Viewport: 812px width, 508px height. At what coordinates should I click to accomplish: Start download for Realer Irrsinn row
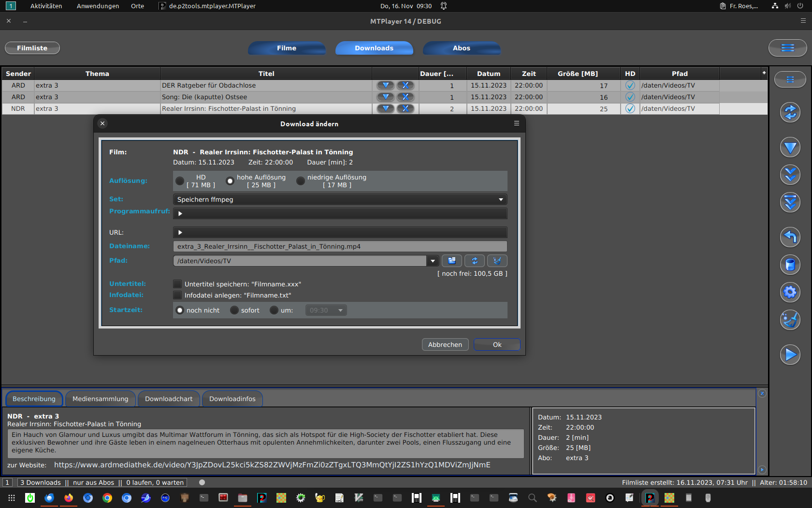tap(386, 108)
